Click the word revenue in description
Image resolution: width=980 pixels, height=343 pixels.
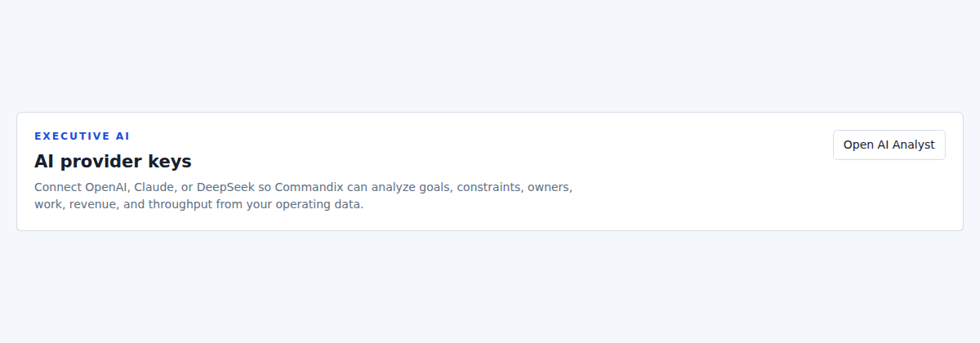[93, 204]
